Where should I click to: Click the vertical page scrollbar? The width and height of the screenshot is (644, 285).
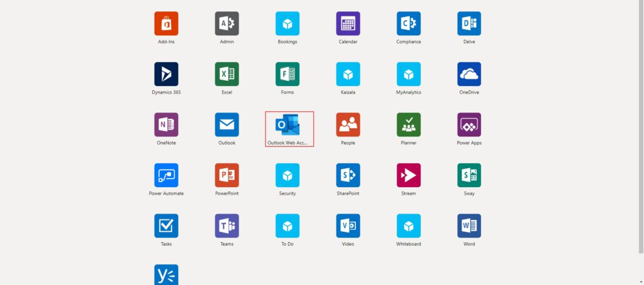pos(641,125)
